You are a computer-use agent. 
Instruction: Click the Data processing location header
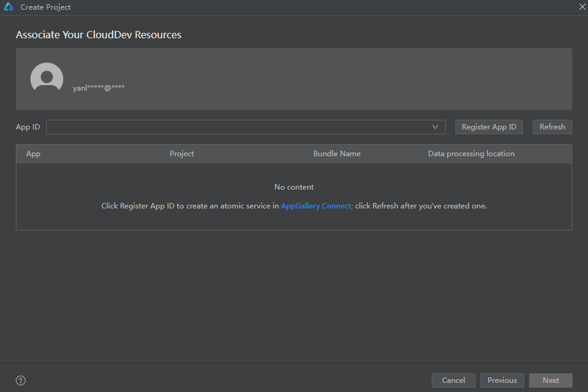(x=471, y=154)
